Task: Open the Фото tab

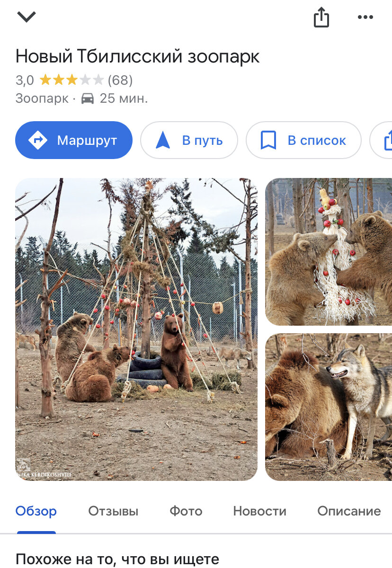Action: tap(186, 511)
